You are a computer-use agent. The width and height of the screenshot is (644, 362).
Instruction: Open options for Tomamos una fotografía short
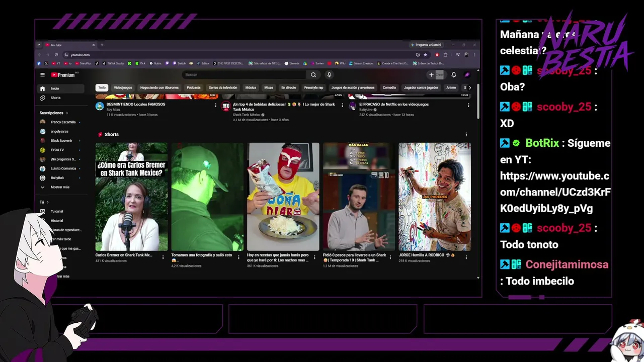(x=238, y=257)
